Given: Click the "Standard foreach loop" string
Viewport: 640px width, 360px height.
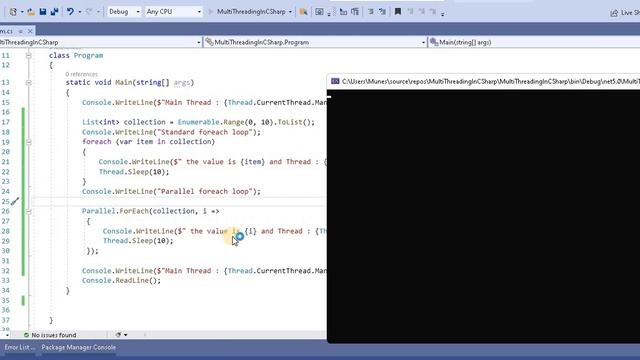Looking at the screenshot, I should 203,132.
